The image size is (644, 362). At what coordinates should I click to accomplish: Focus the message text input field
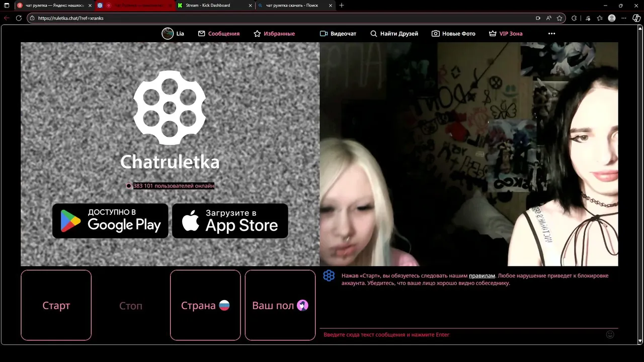pos(462,334)
